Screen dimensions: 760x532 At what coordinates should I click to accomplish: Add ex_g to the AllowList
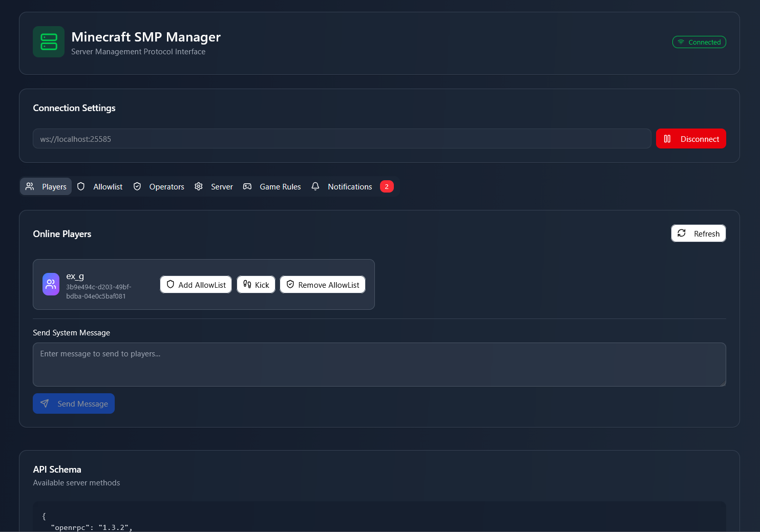196,285
